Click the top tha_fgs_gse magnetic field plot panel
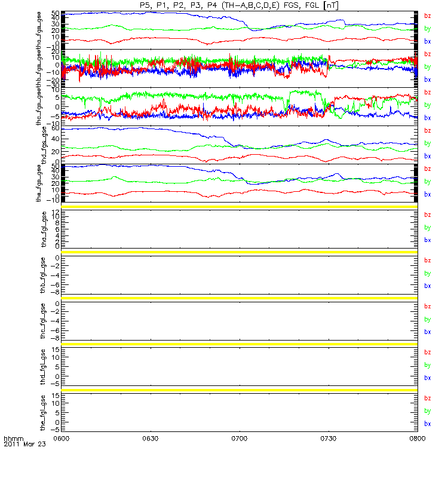 240,30
